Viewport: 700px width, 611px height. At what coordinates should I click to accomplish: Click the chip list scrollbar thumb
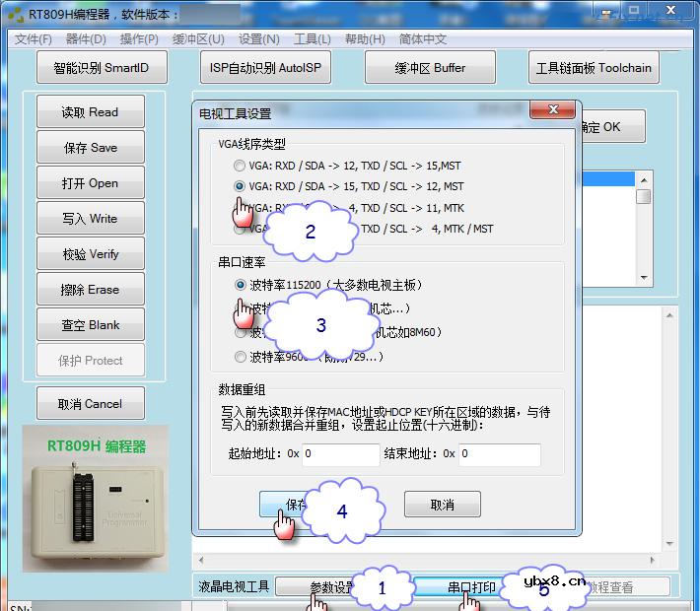pos(643,196)
